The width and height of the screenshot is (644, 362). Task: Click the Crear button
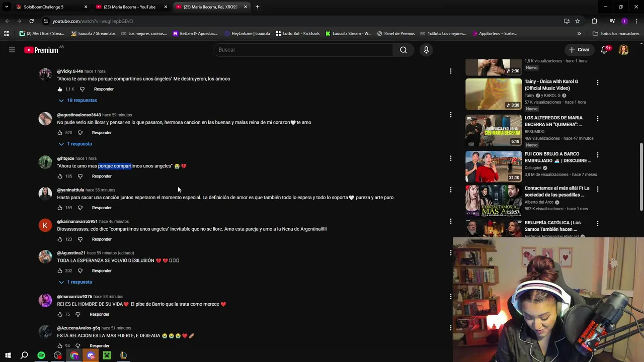(579, 50)
